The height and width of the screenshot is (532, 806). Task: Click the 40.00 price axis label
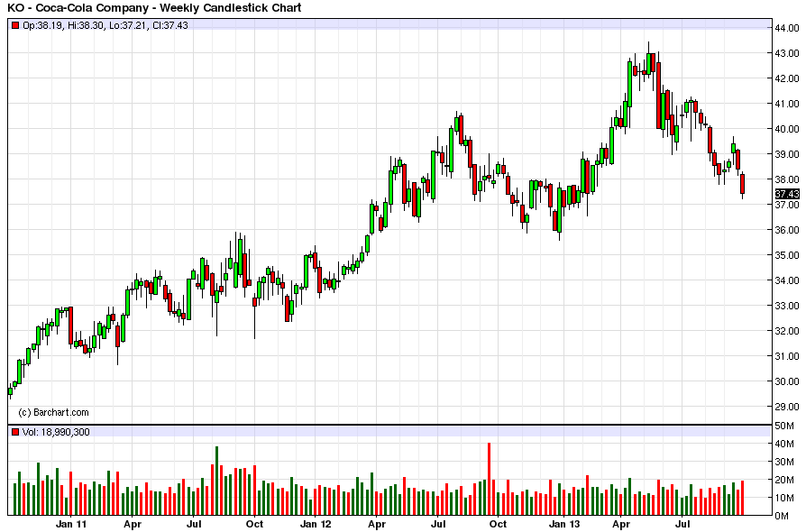click(x=787, y=129)
